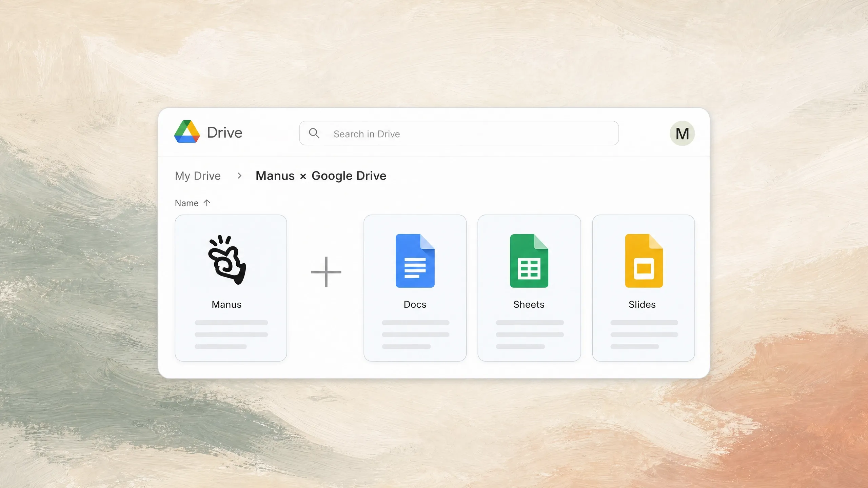Click the Manus hand logo icon

(227, 260)
